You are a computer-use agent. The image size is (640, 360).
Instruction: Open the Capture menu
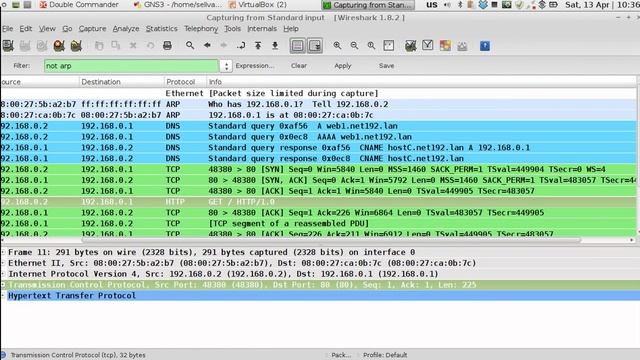[92, 29]
